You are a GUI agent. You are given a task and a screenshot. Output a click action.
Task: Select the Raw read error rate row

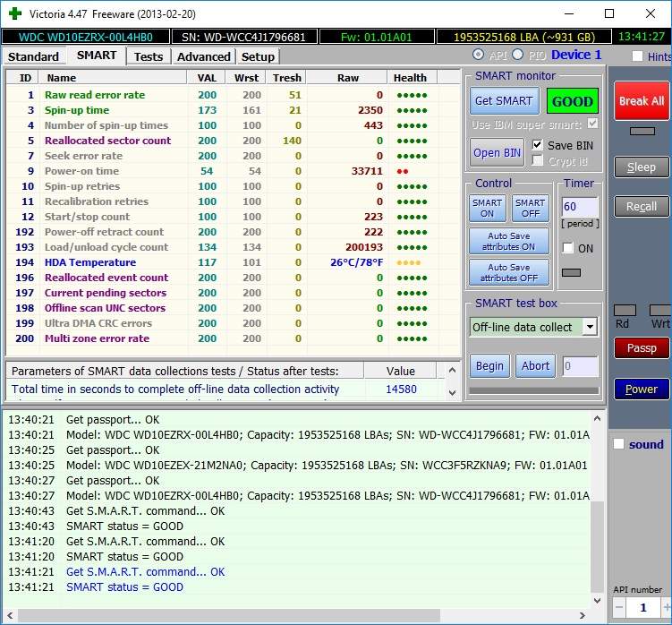coord(234,95)
